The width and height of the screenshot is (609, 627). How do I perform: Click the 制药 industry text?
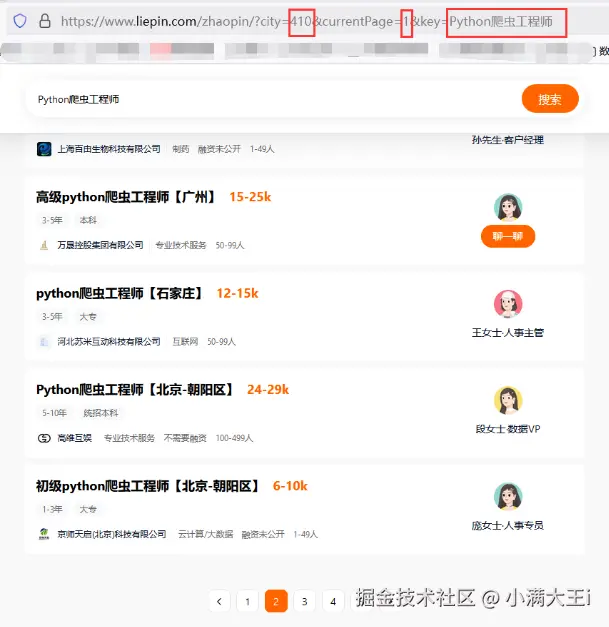180,149
